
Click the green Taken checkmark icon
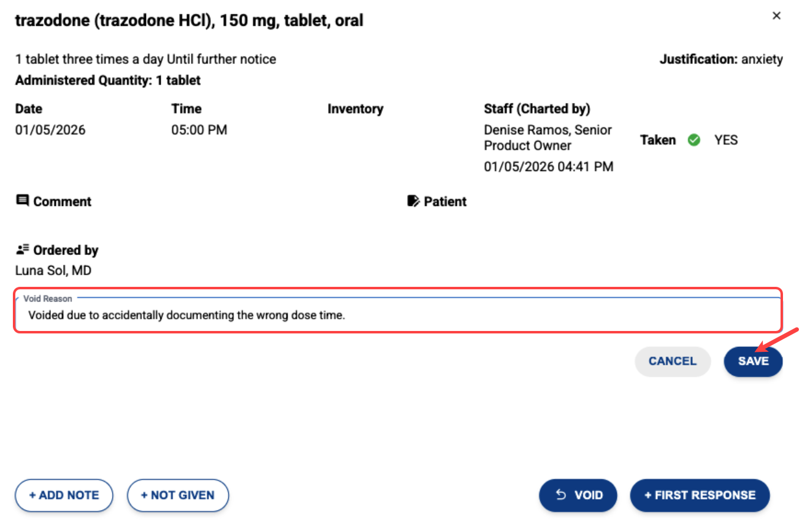point(694,140)
